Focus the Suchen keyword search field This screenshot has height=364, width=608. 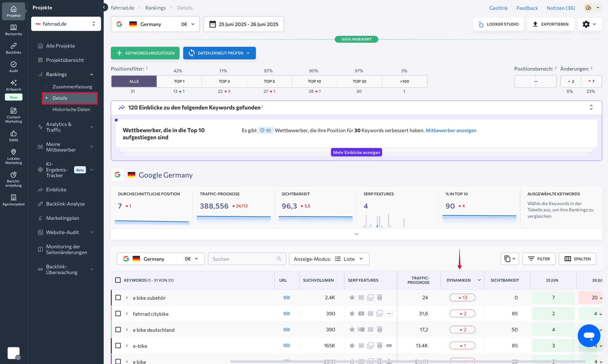tap(247, 259)
